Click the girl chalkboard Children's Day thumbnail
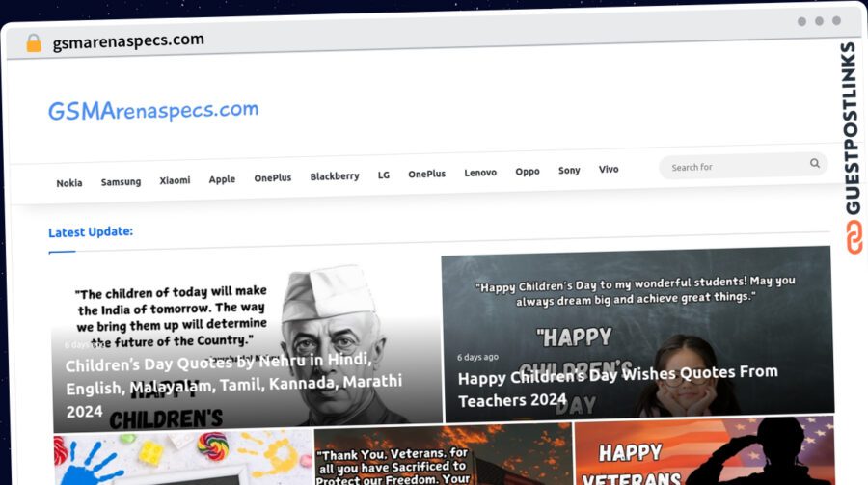The width and height of the screenshot is (868, 485). [x=637, y=334]
